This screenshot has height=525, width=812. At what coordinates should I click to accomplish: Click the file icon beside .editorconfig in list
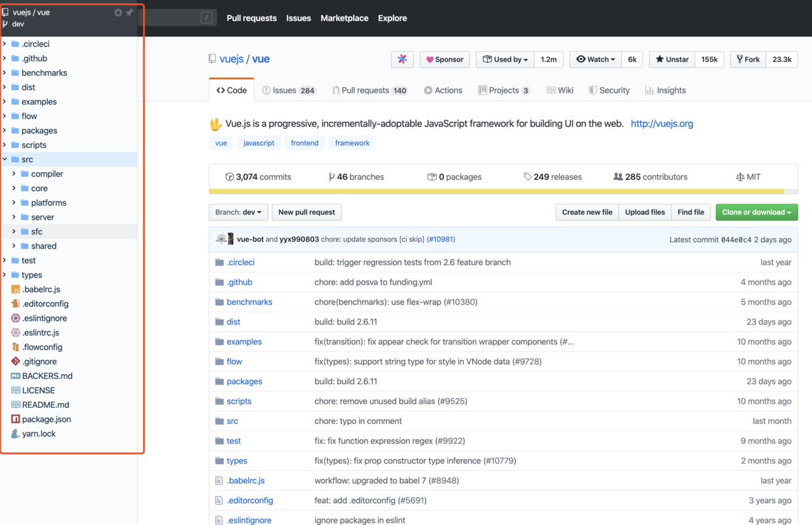pos(219,500)
